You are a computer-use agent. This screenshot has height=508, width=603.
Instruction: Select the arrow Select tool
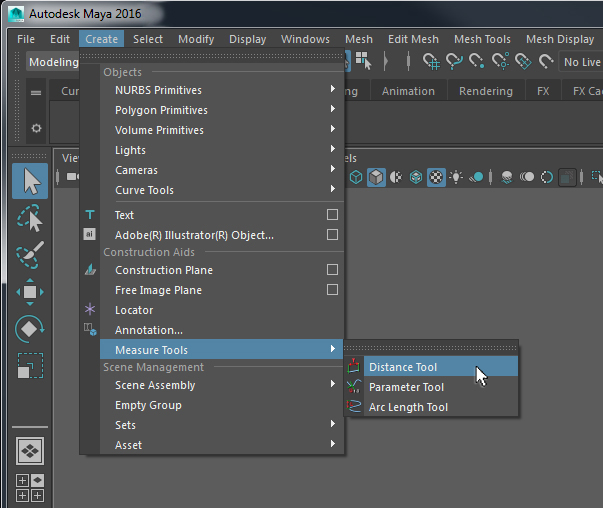click(30, 181)
